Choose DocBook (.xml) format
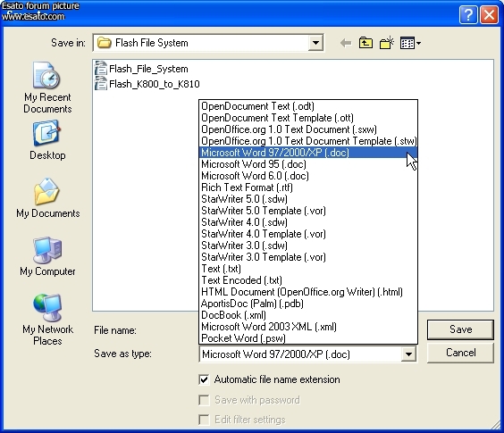The image size is (504, 433). [x=308, y=315]
